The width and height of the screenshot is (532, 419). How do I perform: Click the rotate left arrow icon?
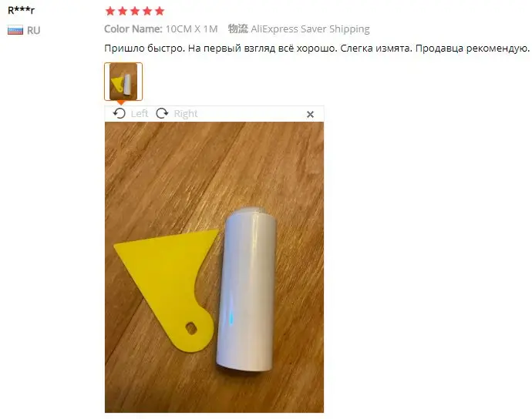click(119, 113)
